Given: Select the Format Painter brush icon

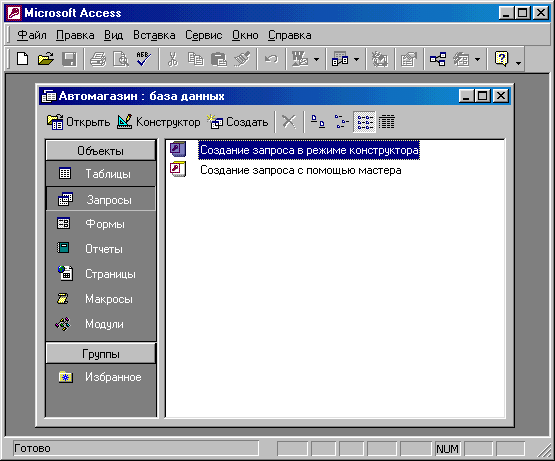Looking at the screenshot, I should point(242,59).
